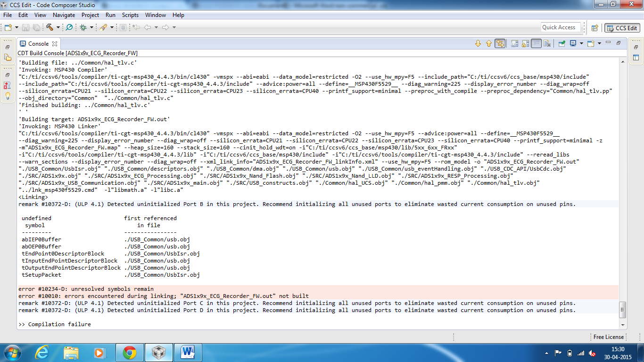644x362 pixels.
Task: Click the Copy Build Log icon
Action: 514,43
